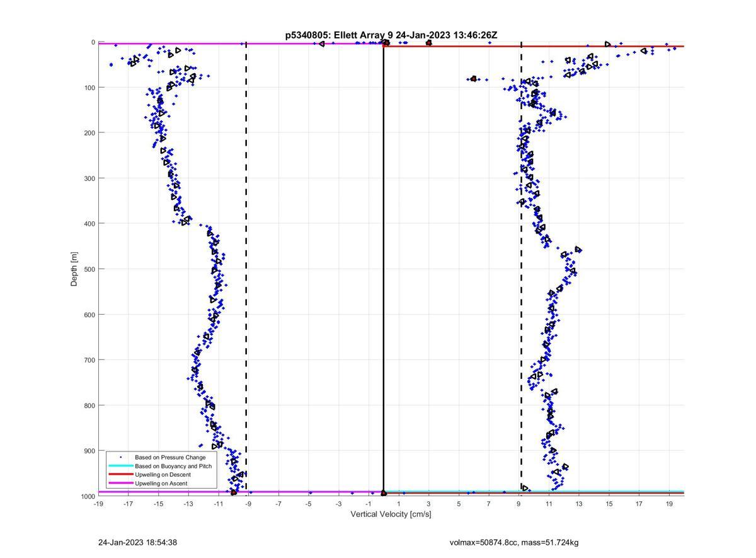Click the magenta legend line swatch
The height and width of the screenshot is (558, 756).
pyautogui.click(x=120, y=484)
